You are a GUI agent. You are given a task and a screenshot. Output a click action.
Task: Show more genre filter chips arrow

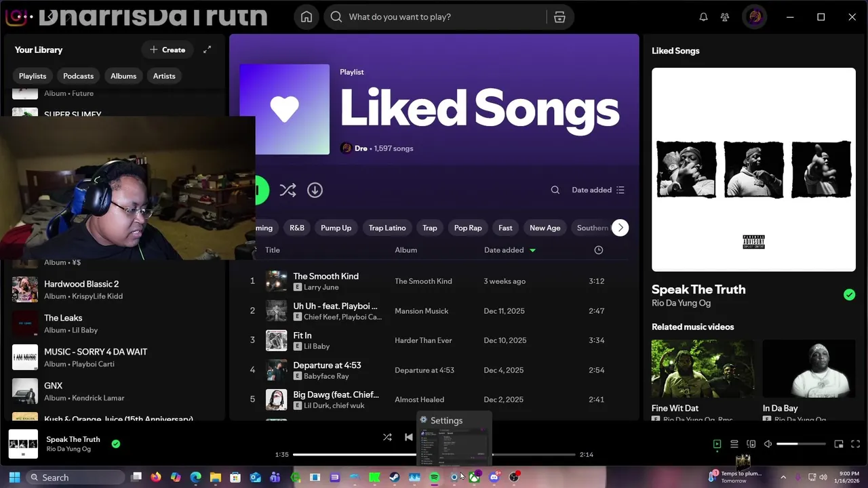620,228
